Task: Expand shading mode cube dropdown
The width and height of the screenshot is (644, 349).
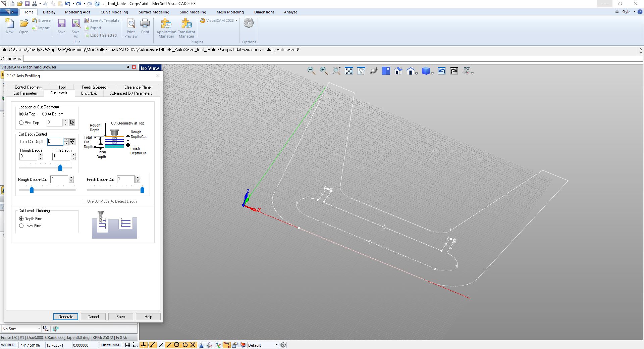Action: click(x=432, y=73)
